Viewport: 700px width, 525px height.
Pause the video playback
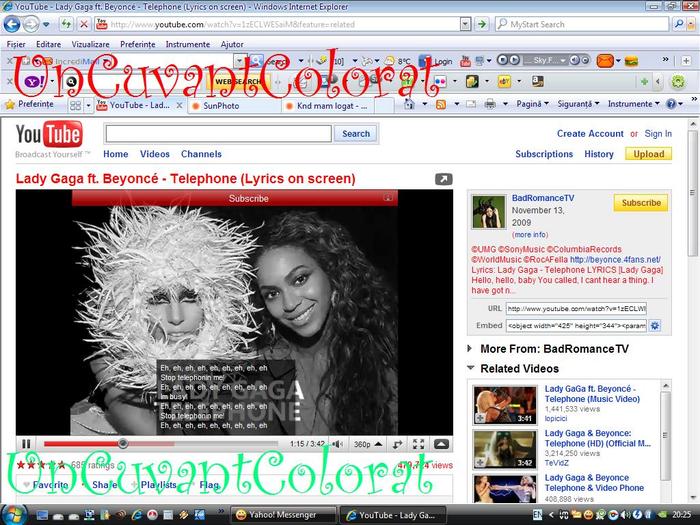click(26, 444)
